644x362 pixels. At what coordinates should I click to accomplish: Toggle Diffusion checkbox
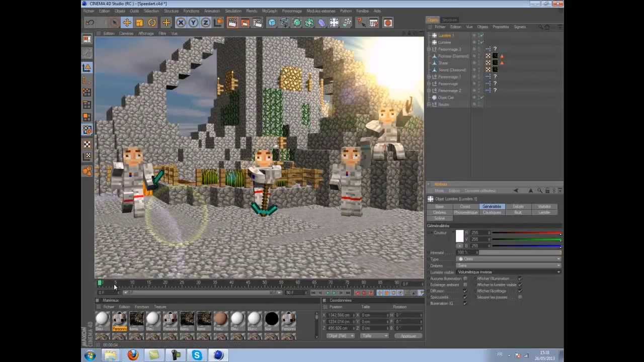click(465, 291)
